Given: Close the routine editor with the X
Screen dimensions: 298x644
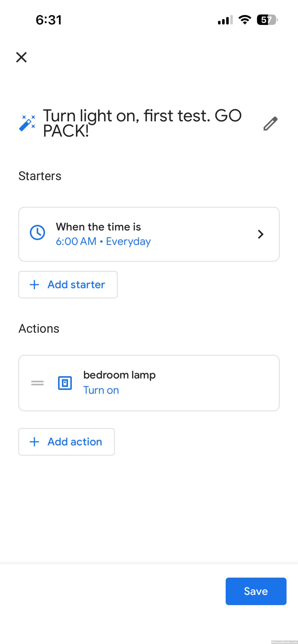Looking at the screenshot, I should click(x=21, y=57).
